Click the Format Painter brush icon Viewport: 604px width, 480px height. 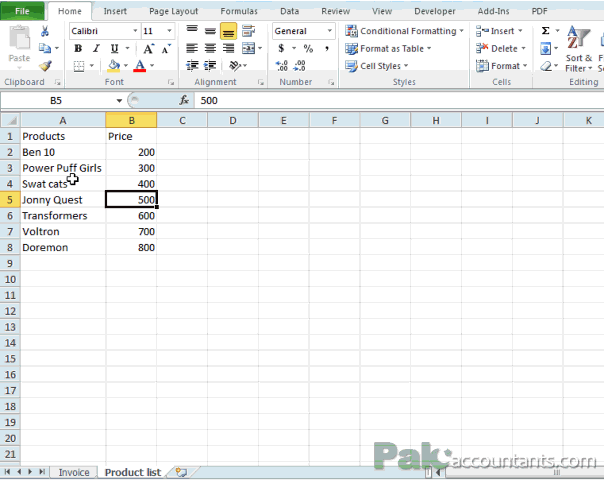45,66
